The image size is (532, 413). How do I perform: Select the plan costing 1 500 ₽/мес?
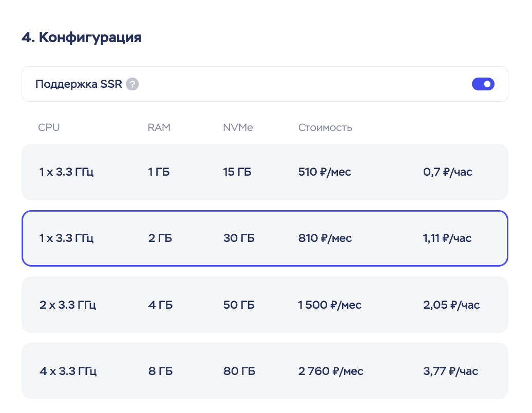[330, 305]
